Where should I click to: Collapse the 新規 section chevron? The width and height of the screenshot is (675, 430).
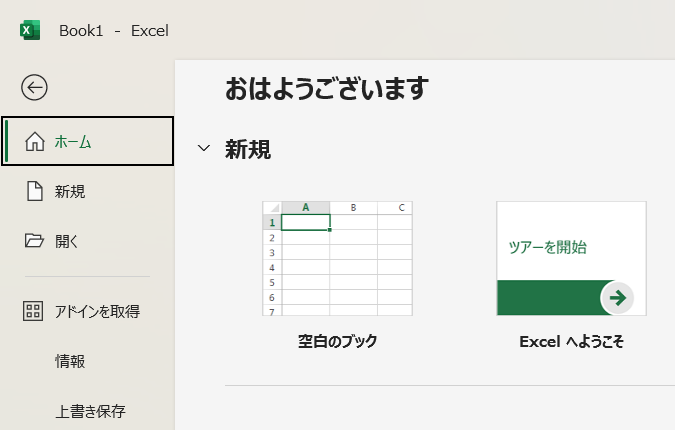(204, 148)
